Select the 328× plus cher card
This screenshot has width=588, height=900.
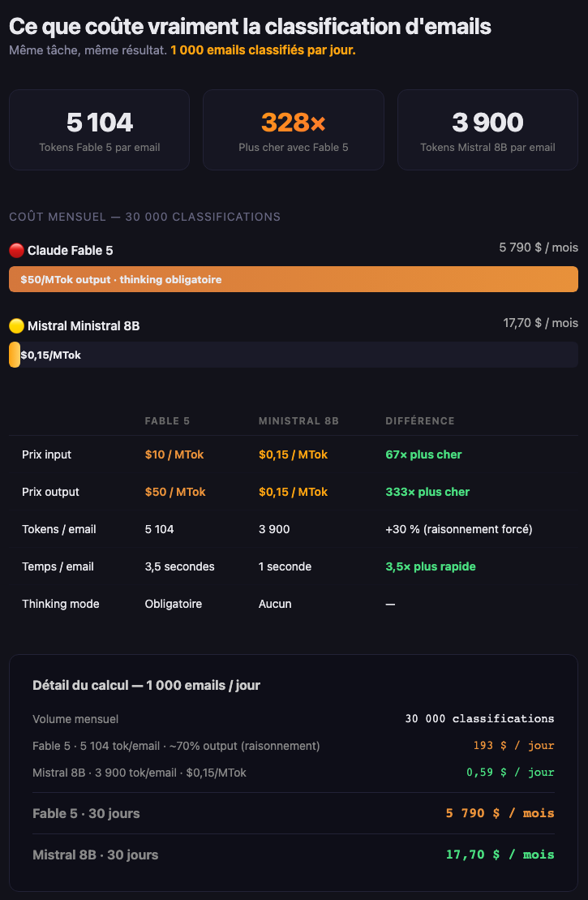pyautogui.click(x=294, y=130)
